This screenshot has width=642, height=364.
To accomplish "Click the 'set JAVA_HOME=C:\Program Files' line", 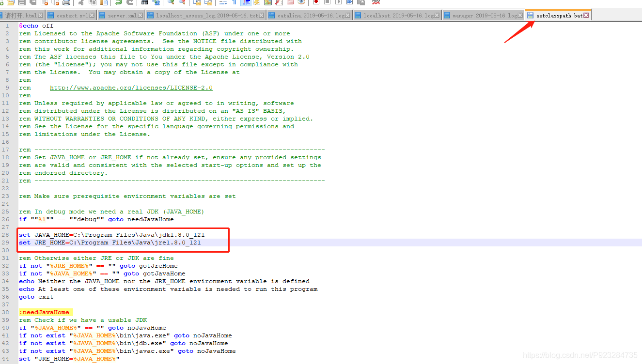I will [x=111, y=235].
